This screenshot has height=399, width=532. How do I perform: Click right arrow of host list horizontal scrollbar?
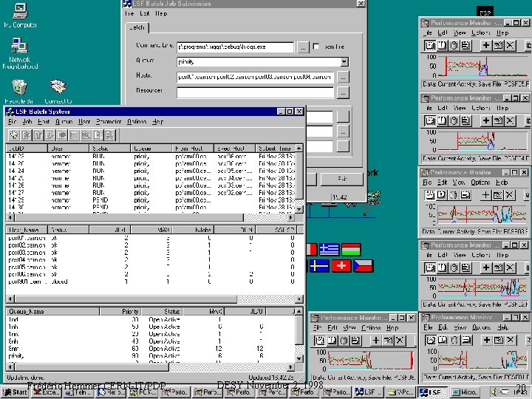tap(299, 299)
